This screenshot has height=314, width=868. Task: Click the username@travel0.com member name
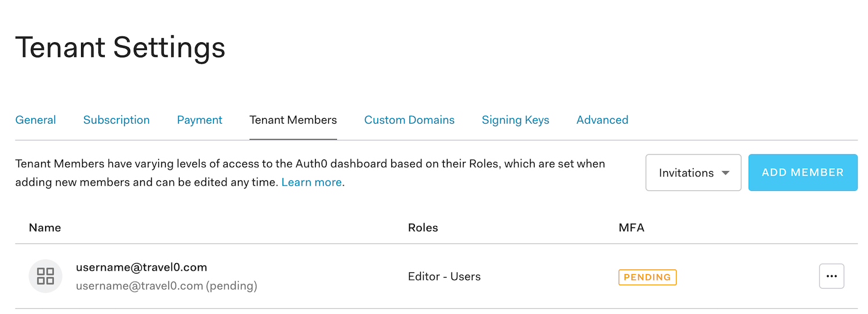click(x=141, y=267)
